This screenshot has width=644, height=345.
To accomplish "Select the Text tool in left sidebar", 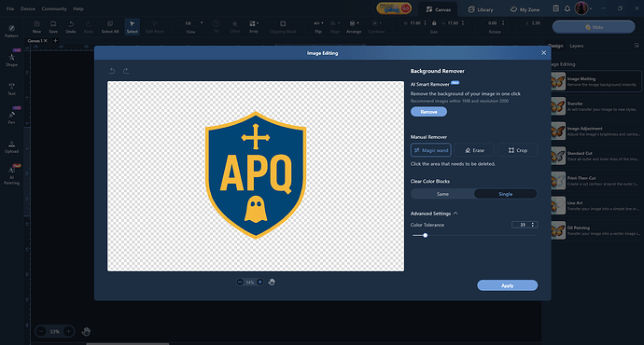I will [x=11, y=89].
